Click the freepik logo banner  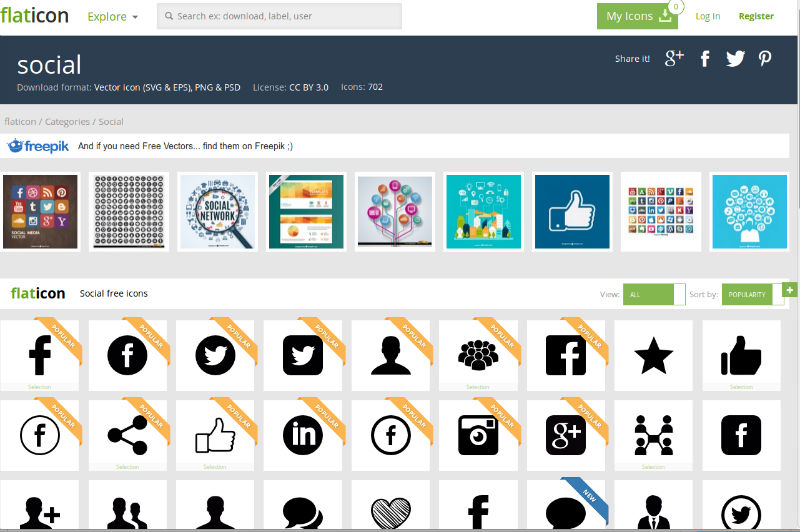pyautogui.click(x=38, y=146)
